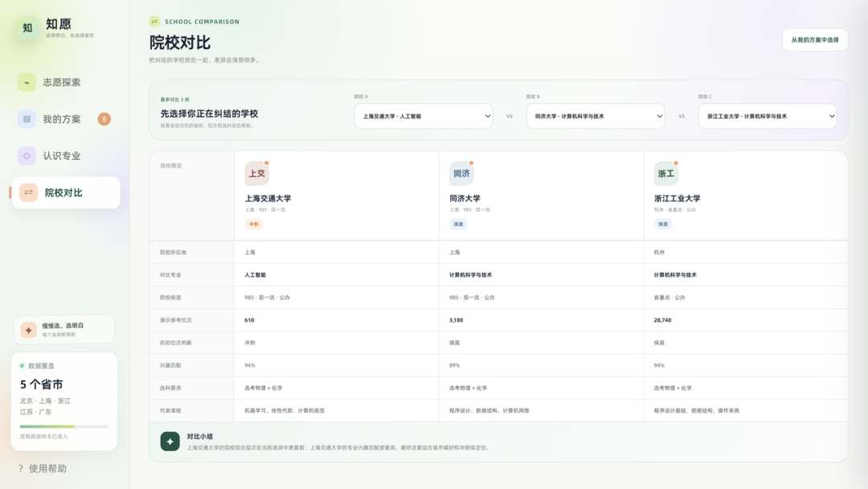Image resolution: width=868 pixels, height=489 pixels.
Task: Click the swap icon beside SCHOOL COMPARISON
Action: [x=154, y=22]
